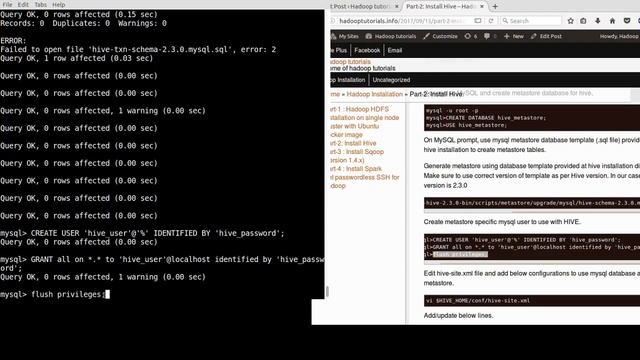The width and height of the screenshot is (640, 360).
Task: Reload the page with the refresh icon
Action: [491, 21]
